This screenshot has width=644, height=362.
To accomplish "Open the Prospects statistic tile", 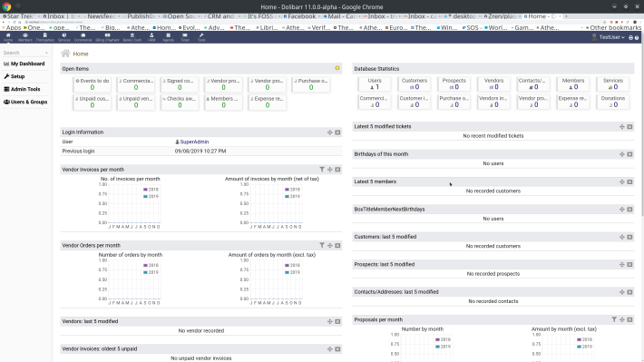I will [x=454, y=83].
